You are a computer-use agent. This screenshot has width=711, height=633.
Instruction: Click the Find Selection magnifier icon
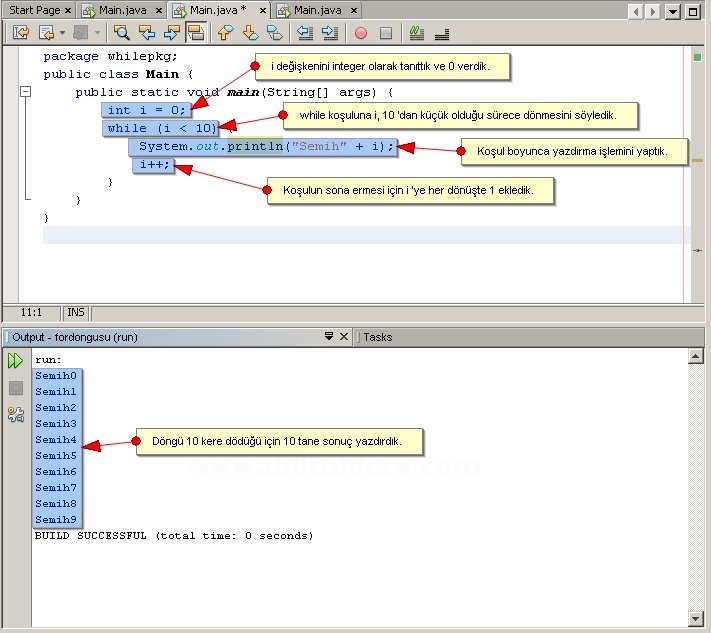[x=122, y=33]
